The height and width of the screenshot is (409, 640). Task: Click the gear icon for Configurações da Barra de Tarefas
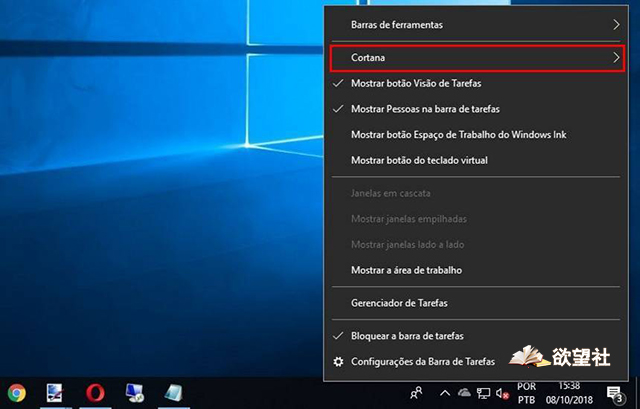pos(338,362)
